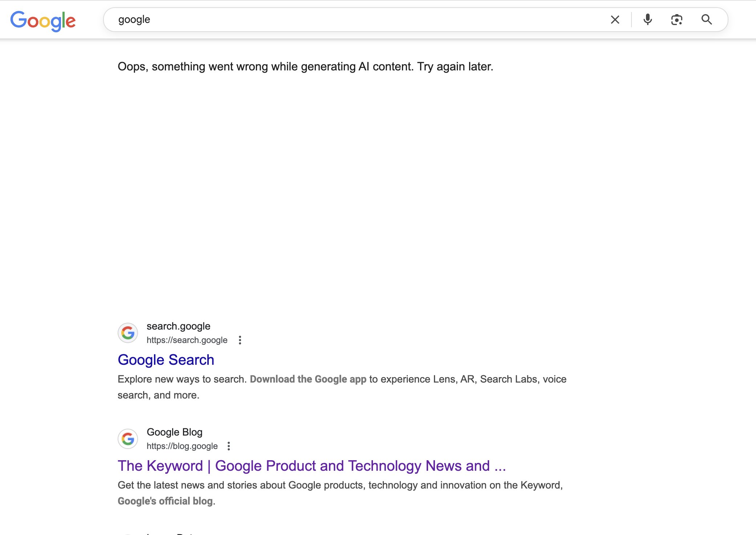Open more options for search.google result
The height and width of the screenshot is (535, 756).
point(240,340)
